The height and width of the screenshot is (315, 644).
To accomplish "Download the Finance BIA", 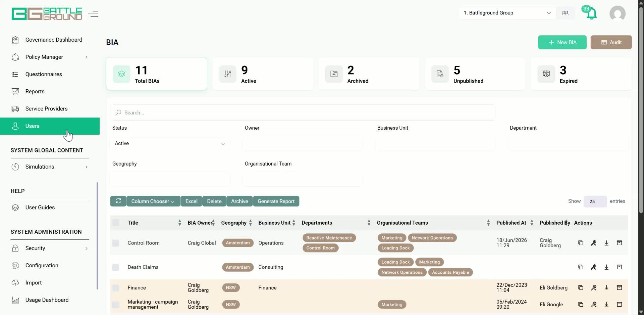I will pyautogui.click(x=606, y=287).
